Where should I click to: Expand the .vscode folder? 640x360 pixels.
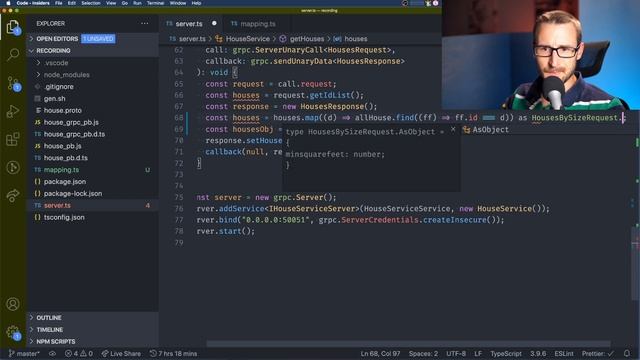coord(56,63)
